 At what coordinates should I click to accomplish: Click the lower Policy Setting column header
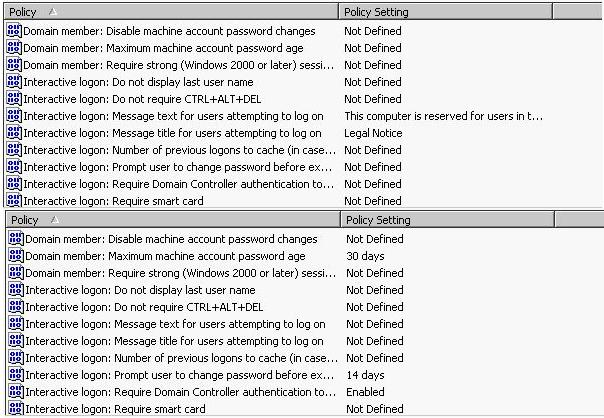447,220
